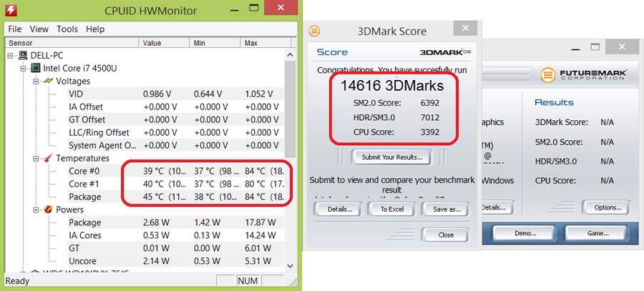Maximize the Futuremark 3DMark window

click(x=595, y=47)
